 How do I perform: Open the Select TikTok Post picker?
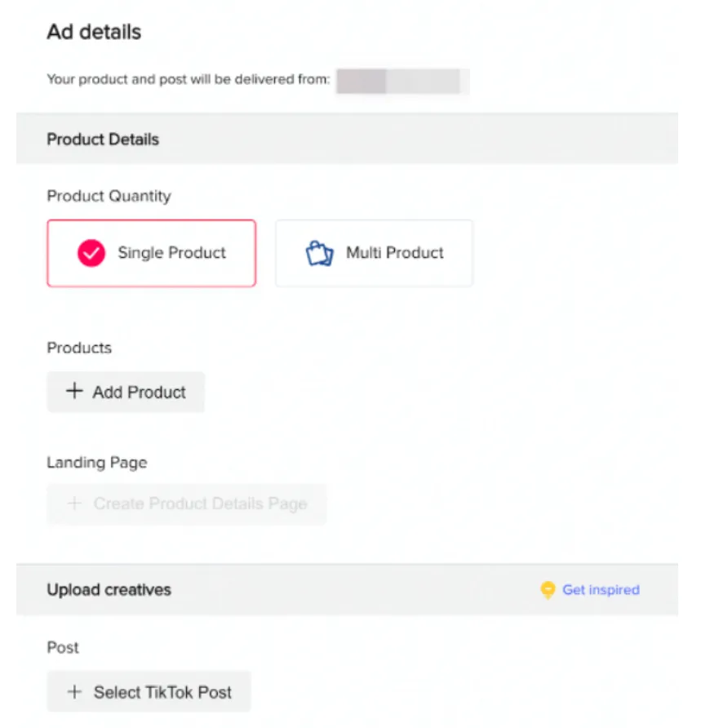[x=149, y=692]
